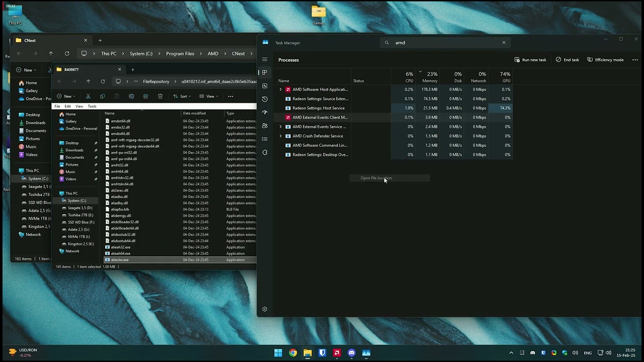This screenshot has width=644, height=362.
Task: Open New dropdown in CNext Explorer toolbar
Action: coord(26,70)
